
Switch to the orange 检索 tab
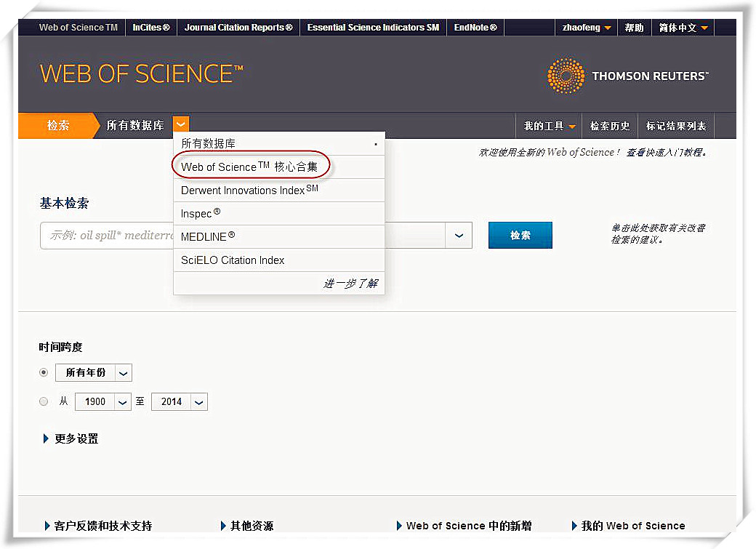tap(58, 125)
